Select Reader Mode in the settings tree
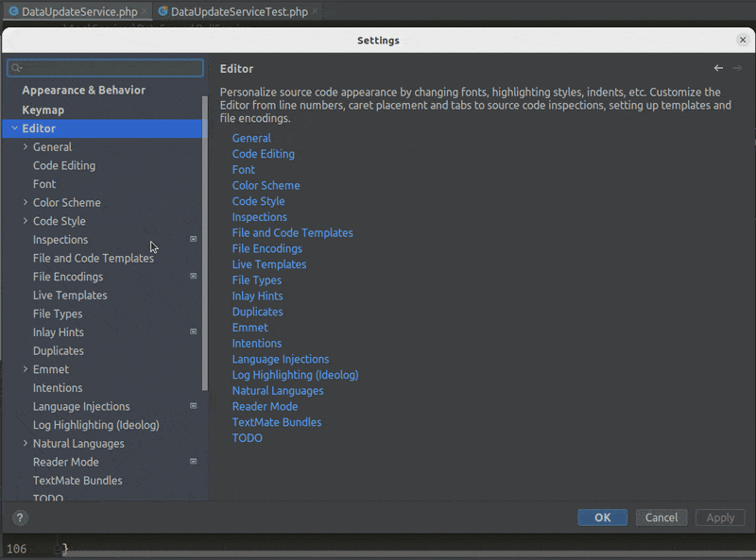Image resolution: width=756 pixels, height=560 pixels. pyautogui.click(x=65, y=462)
